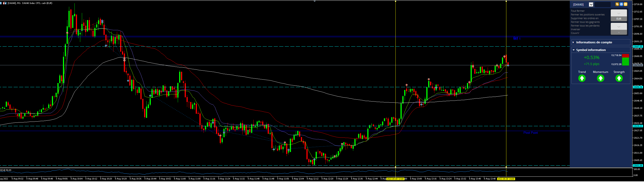Click the 13601.88 cyan price label

(638, 165)
